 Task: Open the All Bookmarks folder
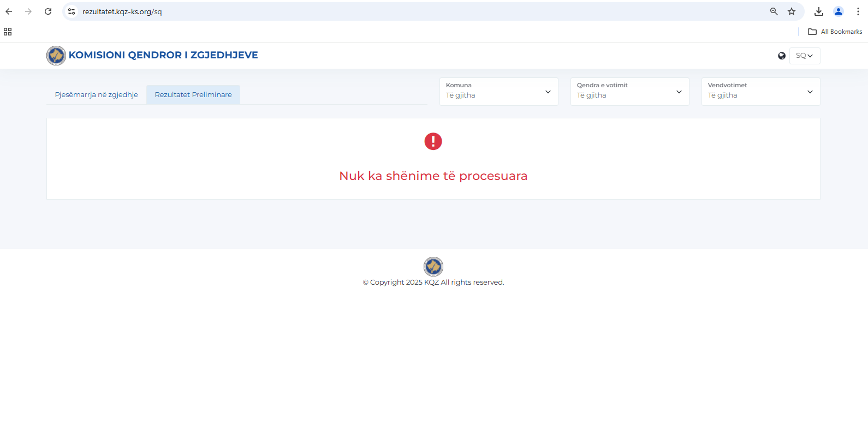pyautogui.click(x=835, y=32)
